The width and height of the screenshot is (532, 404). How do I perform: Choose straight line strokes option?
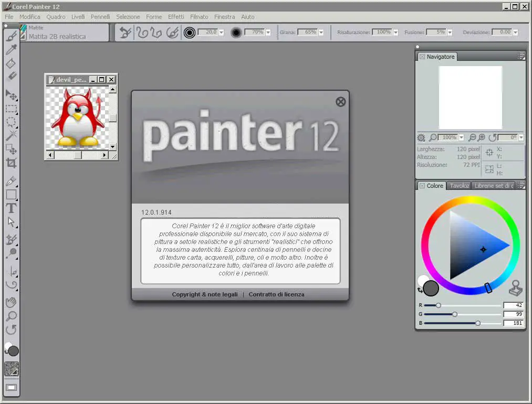(157, 33)
